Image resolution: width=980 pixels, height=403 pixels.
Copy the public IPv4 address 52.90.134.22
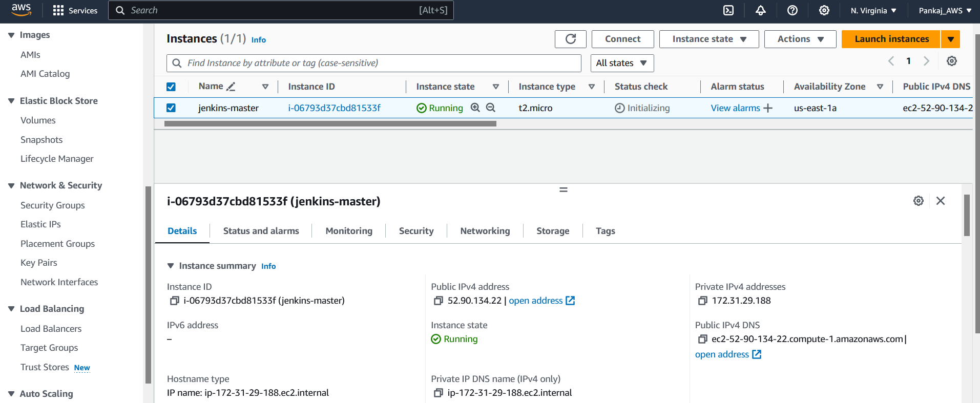tap(438, 301)
